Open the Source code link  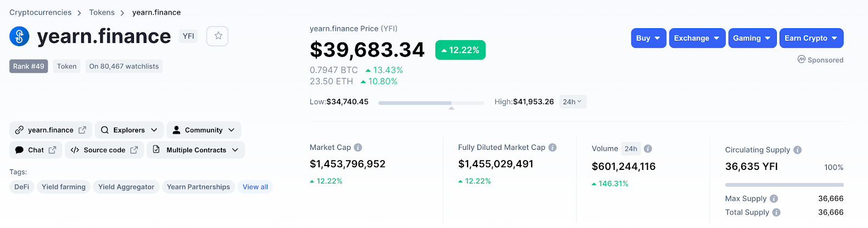[105, 150]
